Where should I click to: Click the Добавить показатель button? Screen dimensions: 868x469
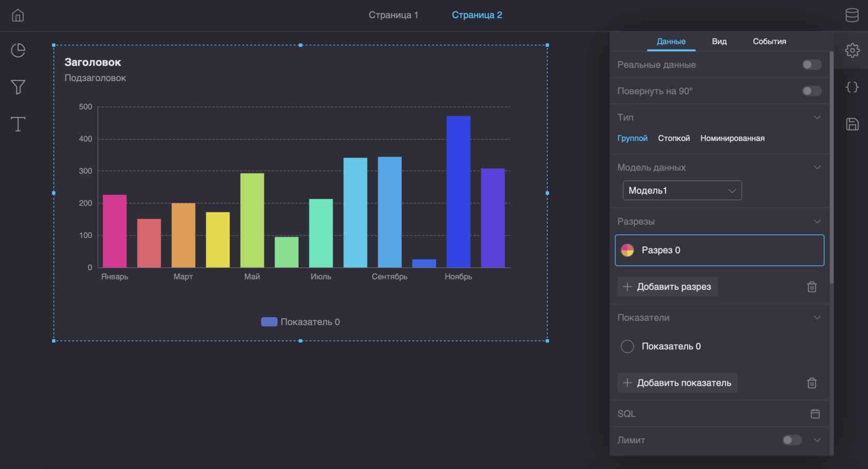[677, 383]
